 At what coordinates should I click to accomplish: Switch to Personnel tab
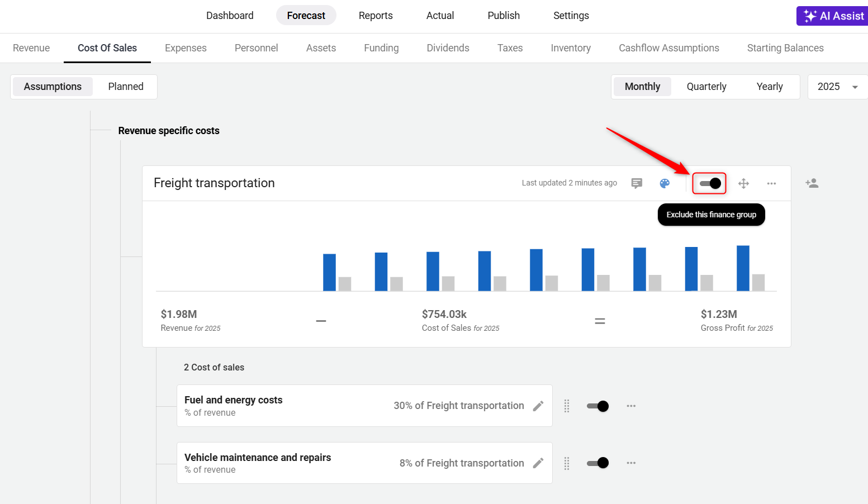(x=256, y=48)
